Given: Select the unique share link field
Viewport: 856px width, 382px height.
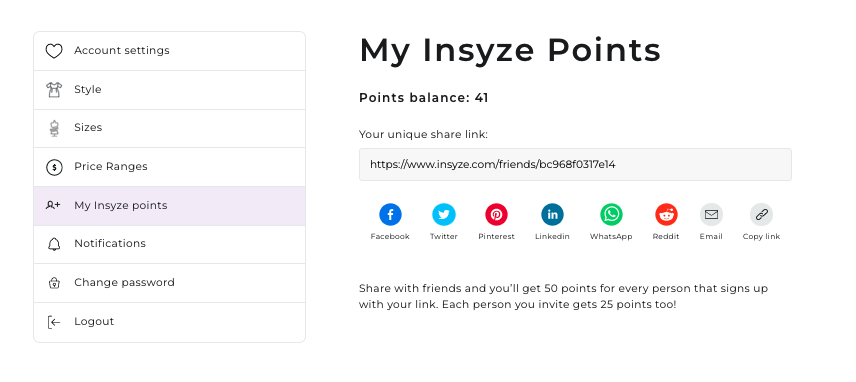Looking at the screenshot, I should [x=575, y=164].
